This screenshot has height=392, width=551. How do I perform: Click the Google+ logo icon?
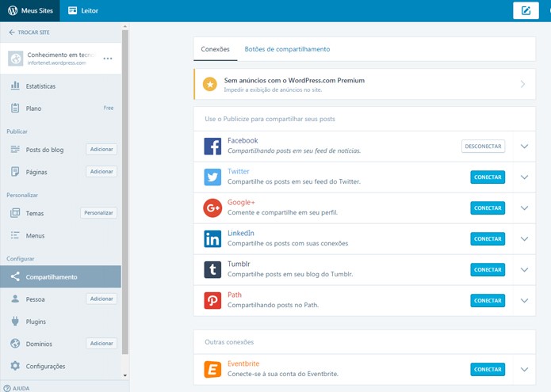tap(212, 208)
